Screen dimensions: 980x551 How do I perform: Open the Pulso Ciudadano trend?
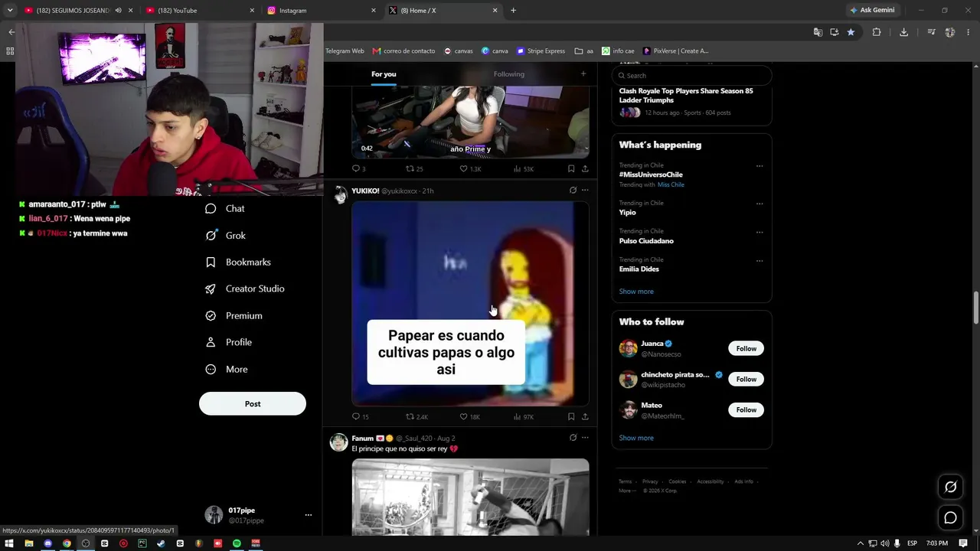coord(646,241)
